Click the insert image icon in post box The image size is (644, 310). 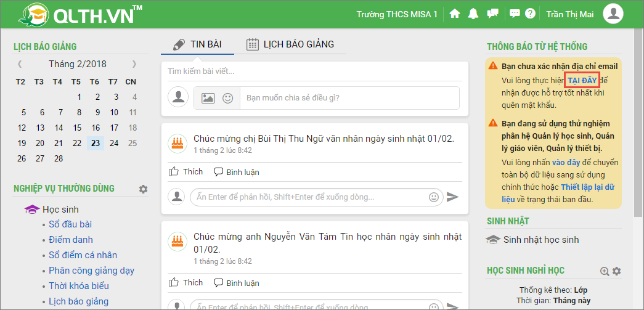208,97
